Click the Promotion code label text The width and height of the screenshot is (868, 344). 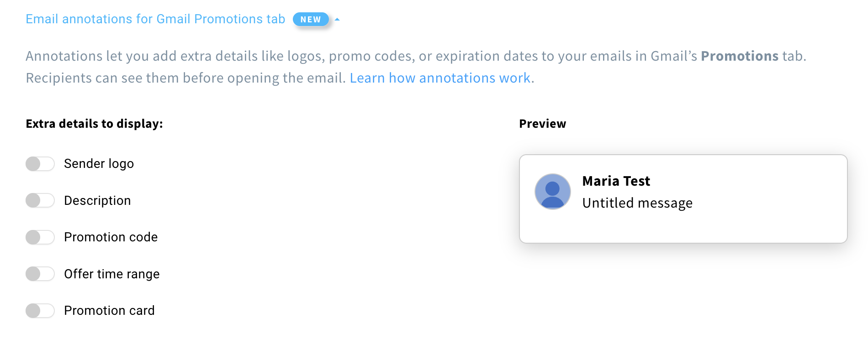pos(111,237)
